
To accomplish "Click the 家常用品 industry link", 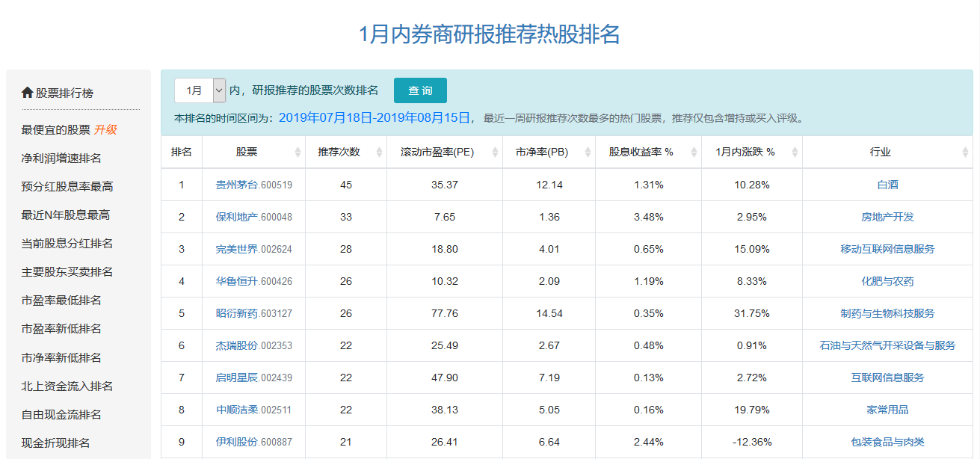I will [x=887, y=410].
